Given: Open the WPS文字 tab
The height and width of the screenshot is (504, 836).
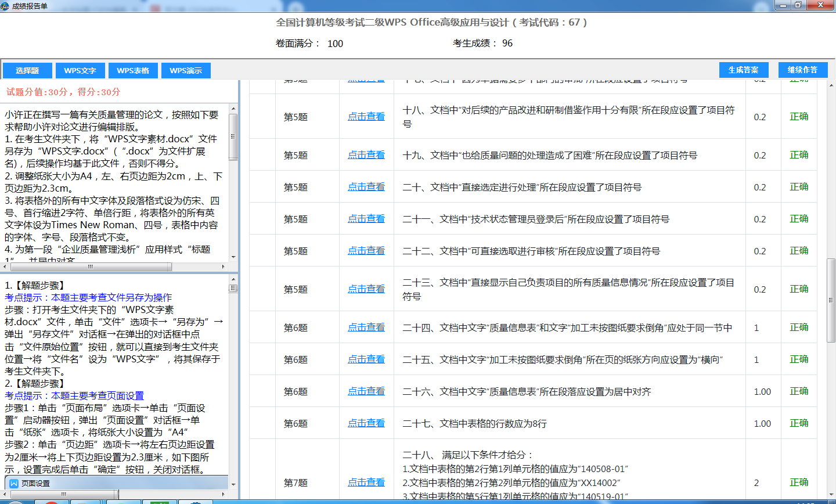Looking at the screenshot, I should coord(80,70).
